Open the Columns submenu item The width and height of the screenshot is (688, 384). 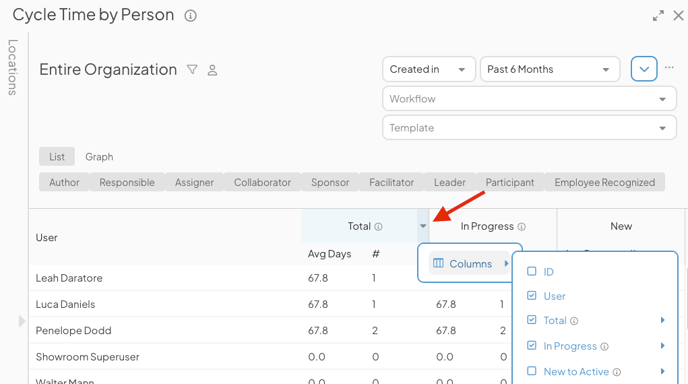[x=469, y=263]
